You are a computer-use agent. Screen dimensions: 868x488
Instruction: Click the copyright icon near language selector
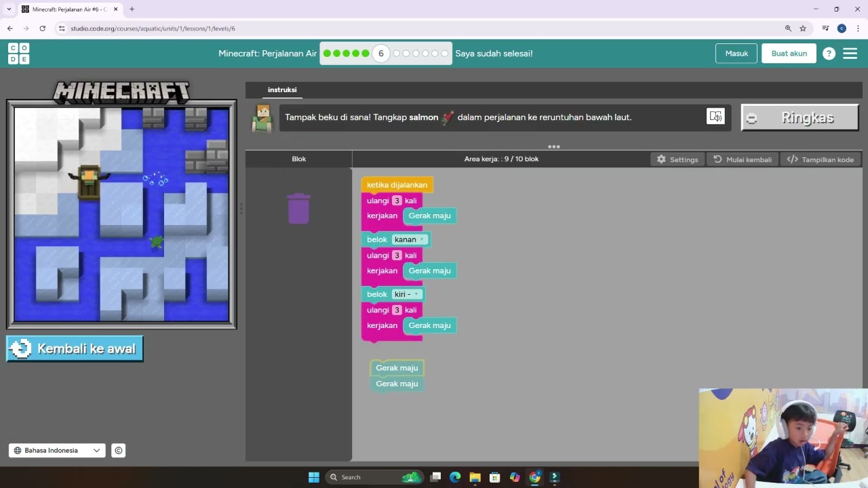click(118, 450)
